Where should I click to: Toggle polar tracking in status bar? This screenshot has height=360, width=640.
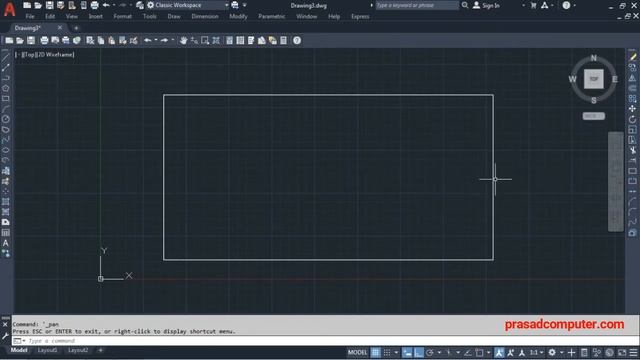click(x=430, y=353)
